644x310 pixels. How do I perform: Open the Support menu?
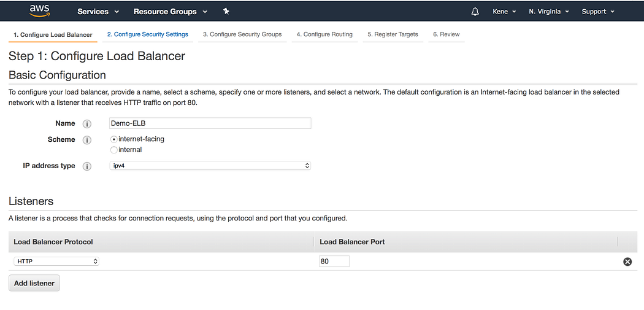point(597,12)
